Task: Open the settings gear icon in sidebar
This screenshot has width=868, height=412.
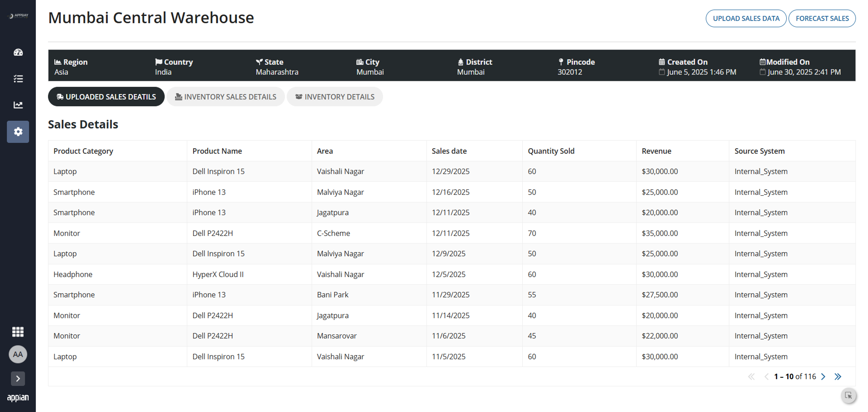Action: (x=18, y=132)
